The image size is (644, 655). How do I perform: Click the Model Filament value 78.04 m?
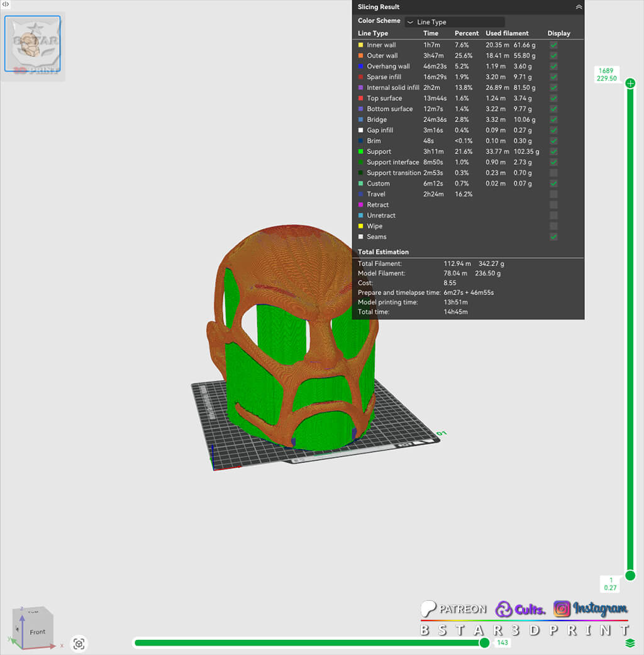(455, 273)
